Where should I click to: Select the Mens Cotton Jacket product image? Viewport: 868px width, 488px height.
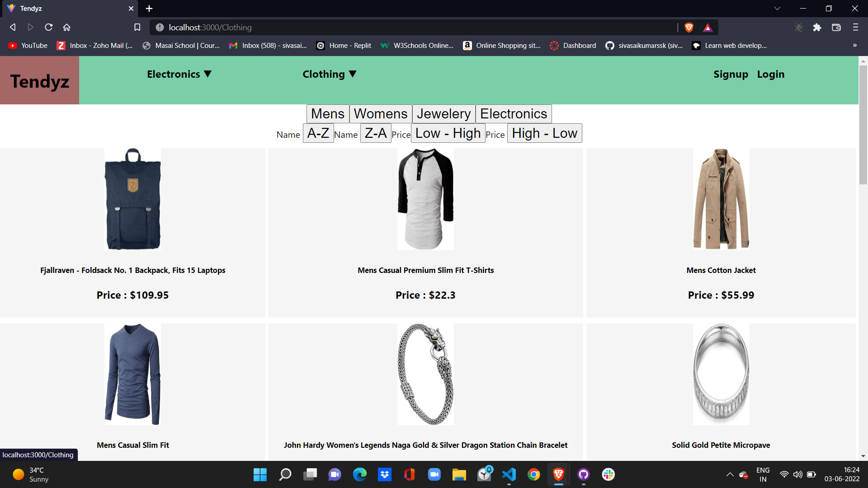pyautogui.click(x=721, y=199)
